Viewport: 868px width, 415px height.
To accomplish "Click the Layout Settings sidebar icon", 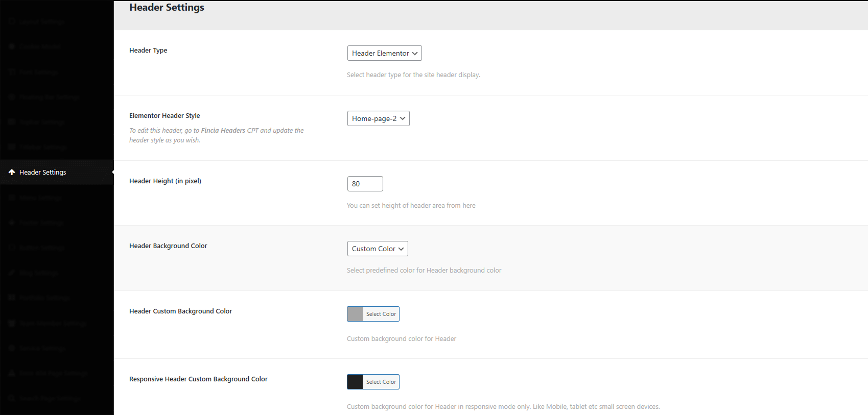I will (12, 22).
